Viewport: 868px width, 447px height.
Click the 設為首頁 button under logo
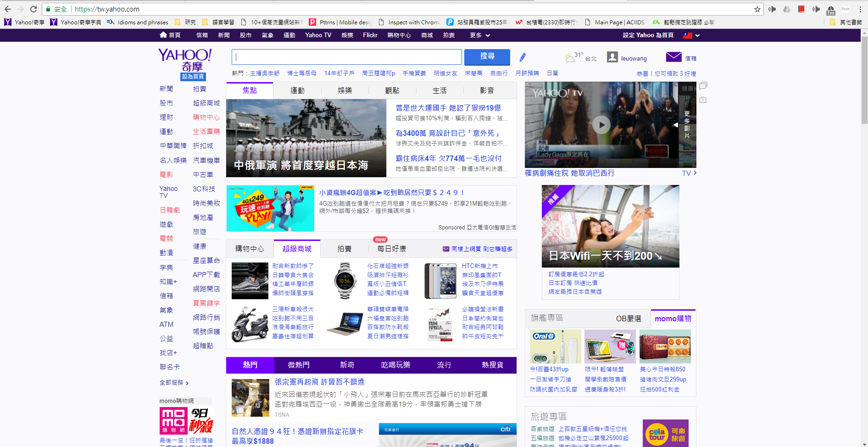(193, 77)
